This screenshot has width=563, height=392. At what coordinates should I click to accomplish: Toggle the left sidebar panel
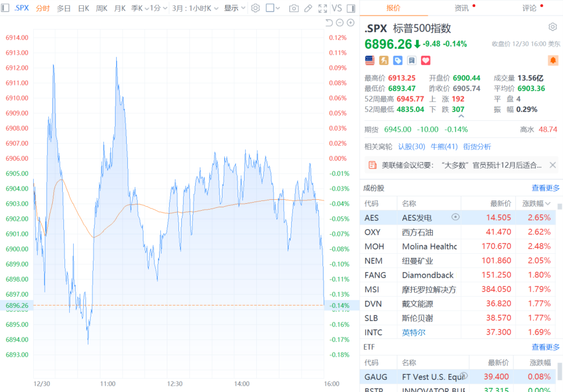(x=6, y=8)
